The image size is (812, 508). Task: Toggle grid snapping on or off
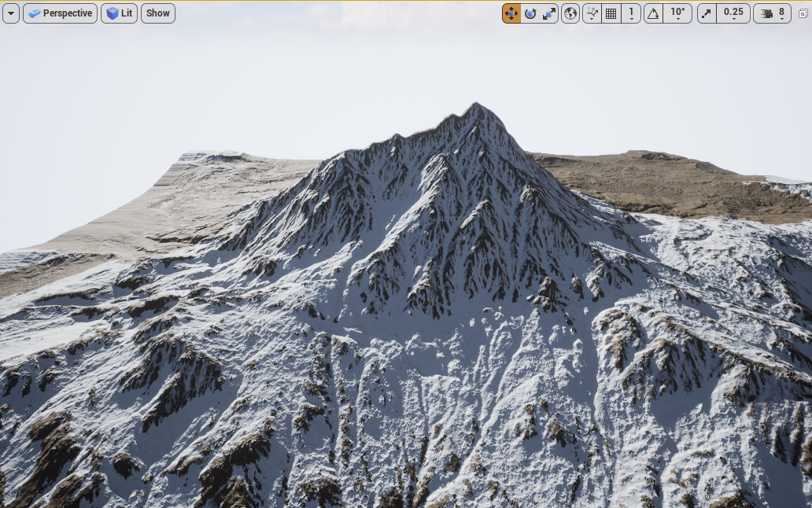click(x=611, y=13)
